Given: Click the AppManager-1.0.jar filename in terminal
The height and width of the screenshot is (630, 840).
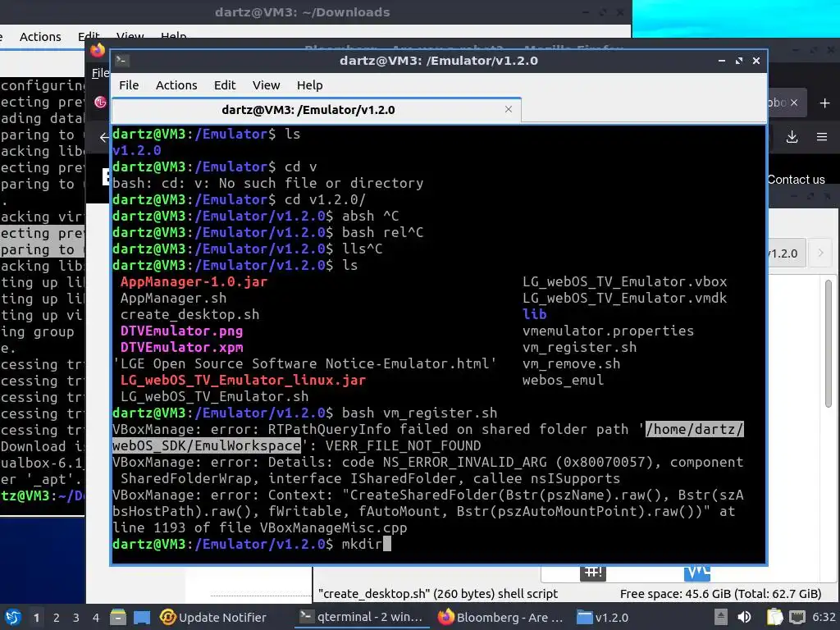Looking at the screenshot, I should (194, 282).
